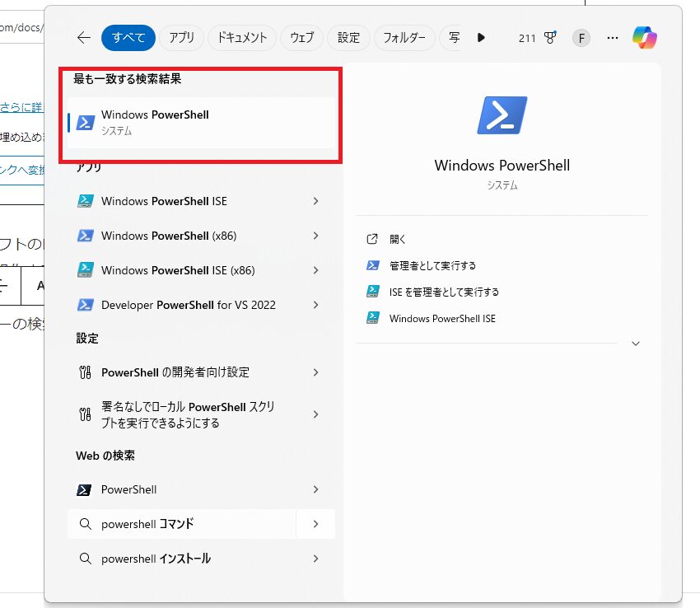Click large Windows PowerShell icon in preview

(502, 115)
